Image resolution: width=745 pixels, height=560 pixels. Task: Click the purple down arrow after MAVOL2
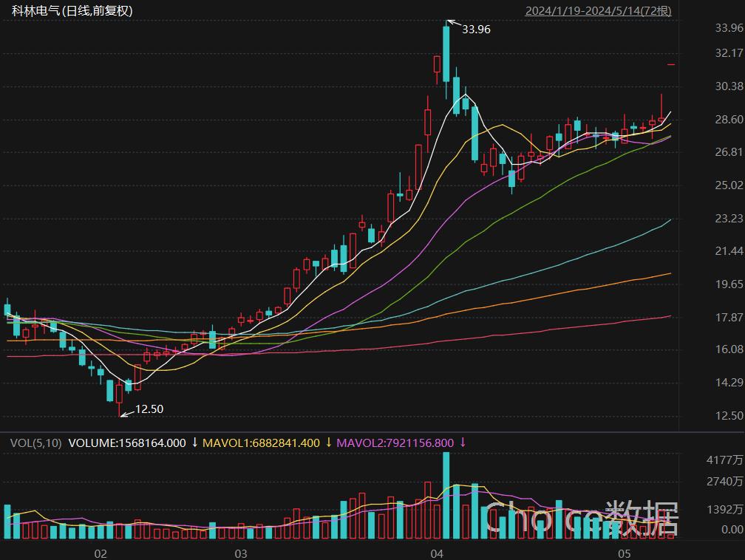[x=463, y=443]
